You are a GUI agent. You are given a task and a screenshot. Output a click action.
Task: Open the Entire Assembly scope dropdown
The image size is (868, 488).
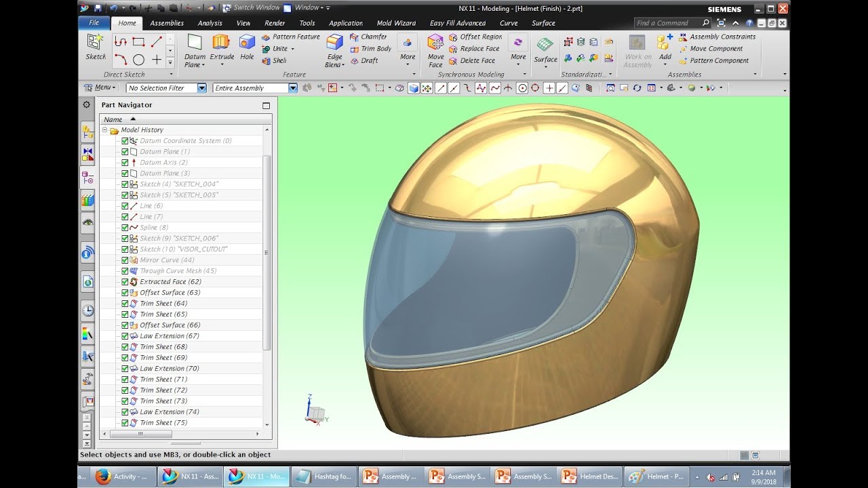[x=293, y=88]
